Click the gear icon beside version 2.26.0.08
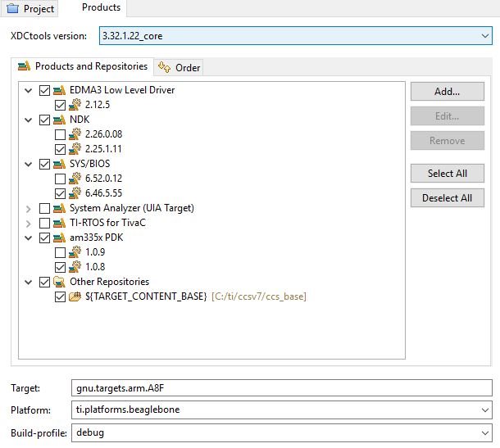Screen dimensions: 500x448 tap(75, 134)
